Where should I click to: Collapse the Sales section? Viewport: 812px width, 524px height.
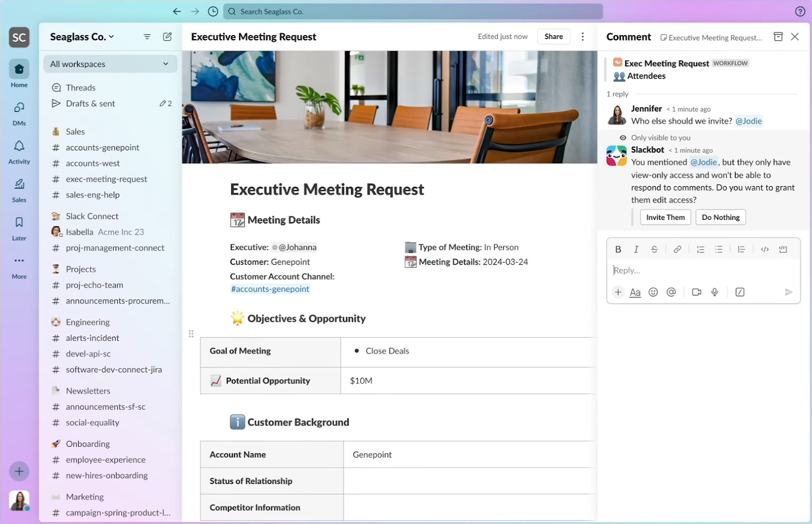click(x=75, y=132)
